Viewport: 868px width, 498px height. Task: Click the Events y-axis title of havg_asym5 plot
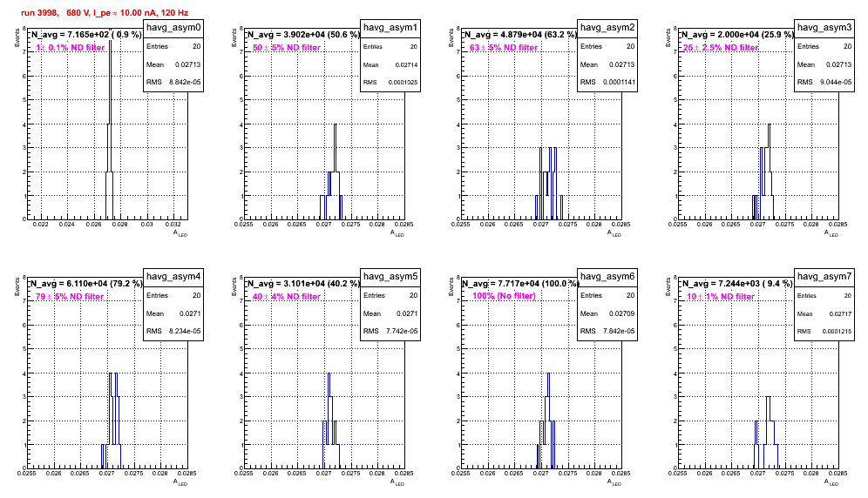(x=234, y=286)
